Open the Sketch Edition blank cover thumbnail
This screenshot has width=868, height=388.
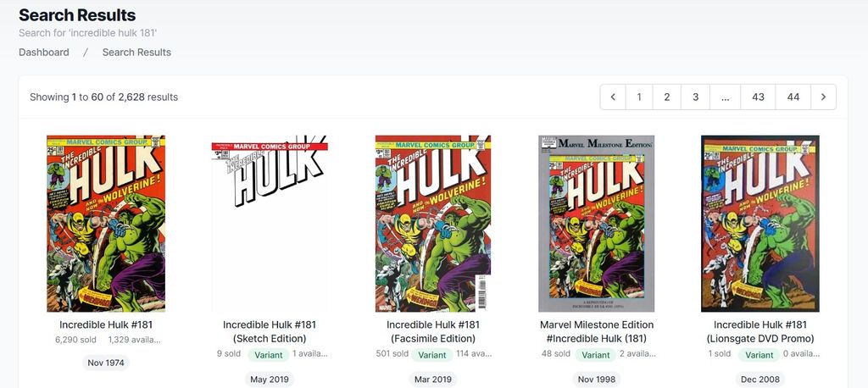pyautogui.click(x=270, y=224)
